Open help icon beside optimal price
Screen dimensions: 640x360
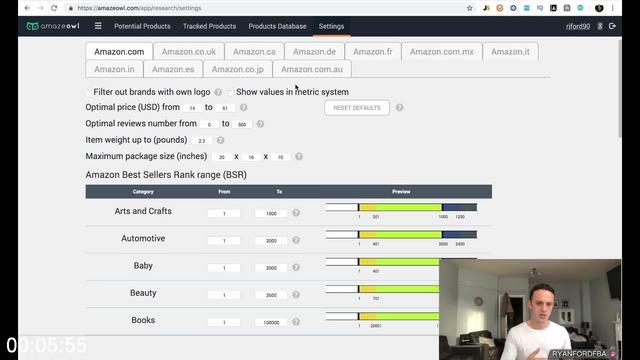coord(244,107)
